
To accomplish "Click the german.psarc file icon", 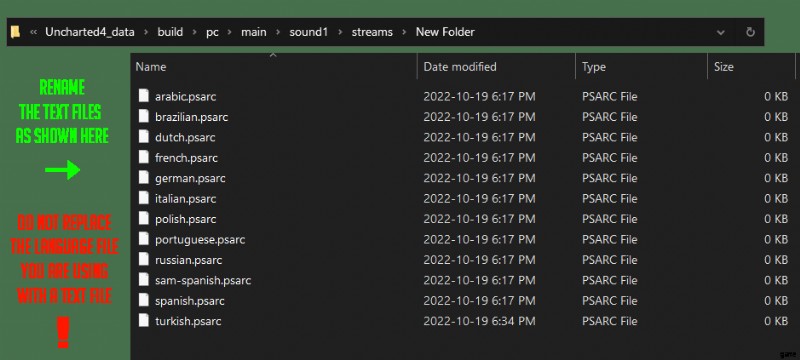I will tap(144, 177).
